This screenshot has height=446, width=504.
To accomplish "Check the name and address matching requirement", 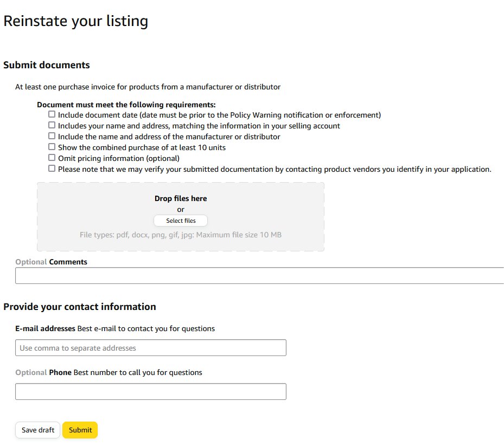I will pos(52,125).
